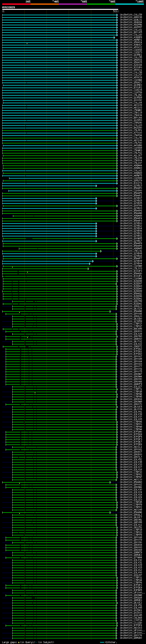This screenshot has width=146, height=644.
Task: Select the UniRef100_Q2VB13 entry
Action: (131, 186)
